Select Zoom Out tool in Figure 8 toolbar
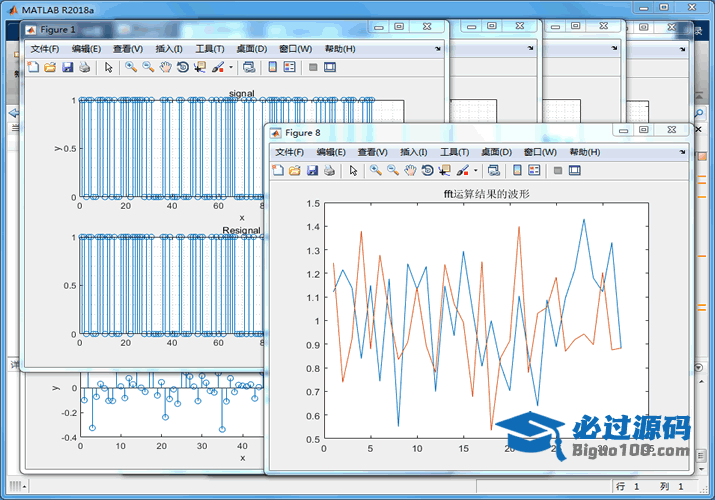The width and height of the screenshot is (715, 500). click(x=393, y=170)
